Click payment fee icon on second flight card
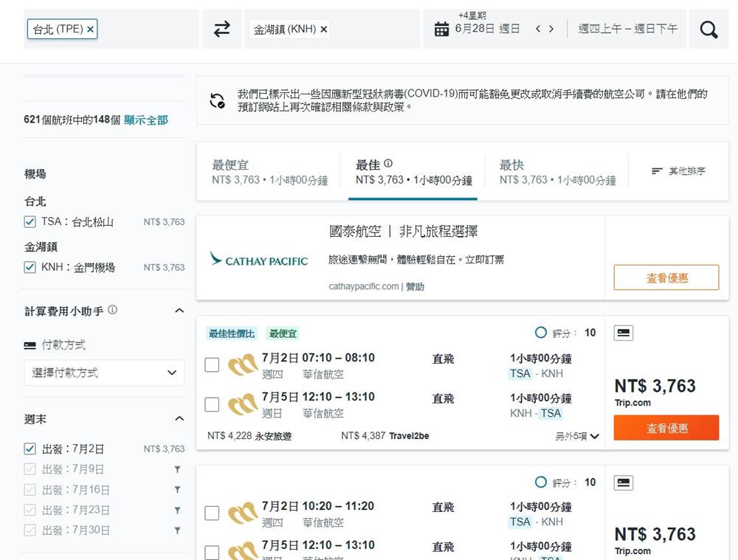This screenshot has height=560, width=738. point(623,483)
